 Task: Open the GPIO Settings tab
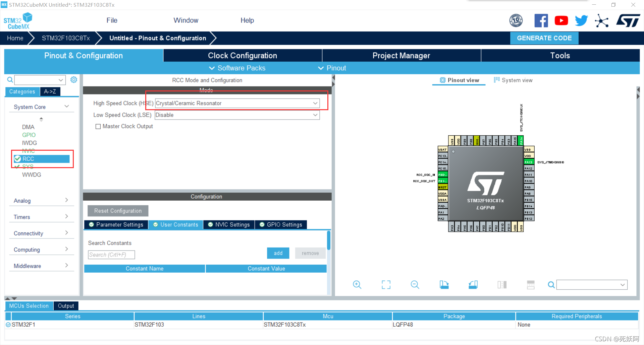pyautogui.click(x=281, y=225)
